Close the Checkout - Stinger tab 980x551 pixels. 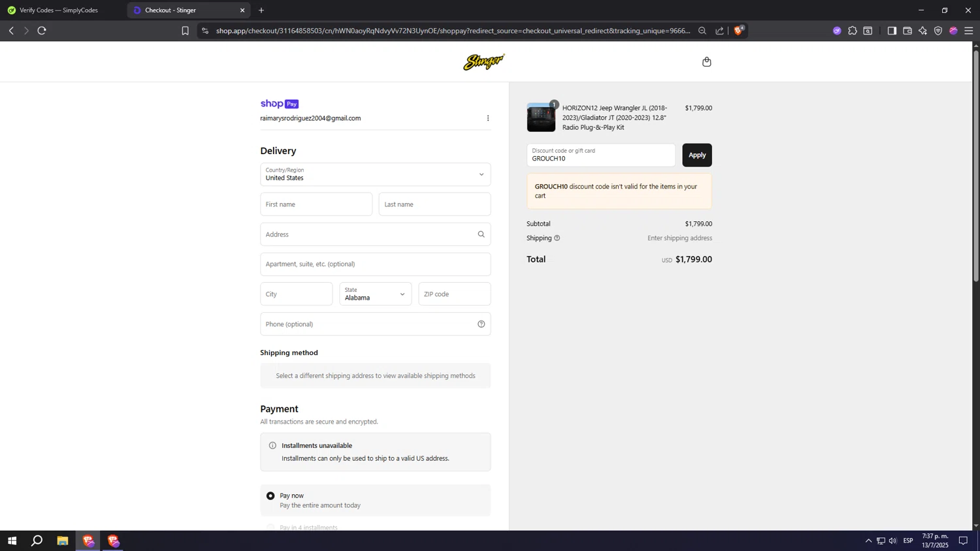coord(242,10)
